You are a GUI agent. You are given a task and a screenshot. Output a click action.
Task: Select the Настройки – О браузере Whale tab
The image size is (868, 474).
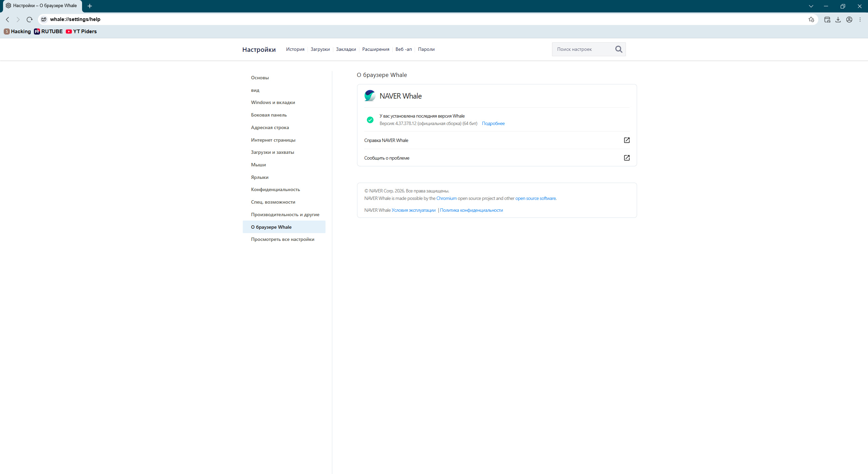(x=42, y=6)
